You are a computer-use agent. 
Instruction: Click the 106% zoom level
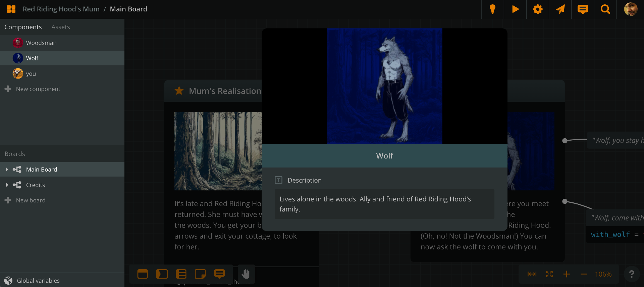pos(603,274)
